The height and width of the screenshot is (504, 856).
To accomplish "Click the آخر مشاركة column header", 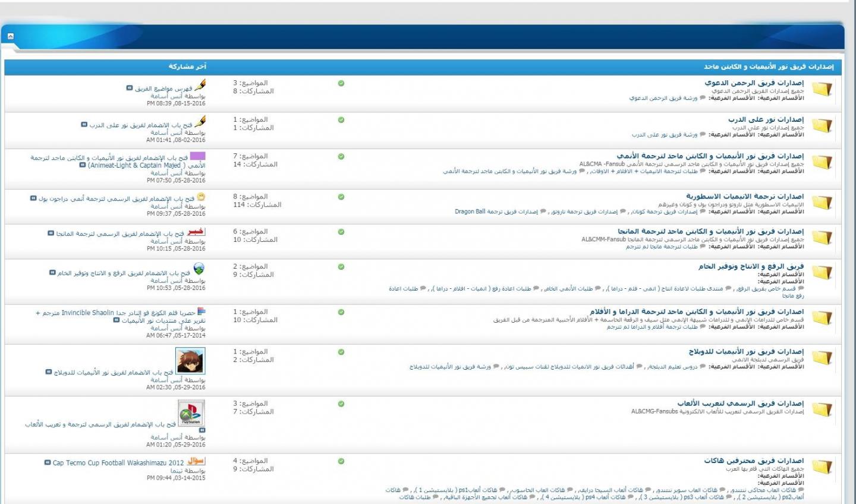I will coord(187,67).
